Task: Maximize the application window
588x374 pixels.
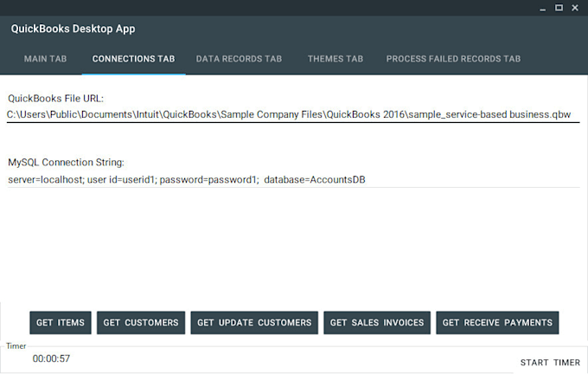Action: click(x=559, y=8)
